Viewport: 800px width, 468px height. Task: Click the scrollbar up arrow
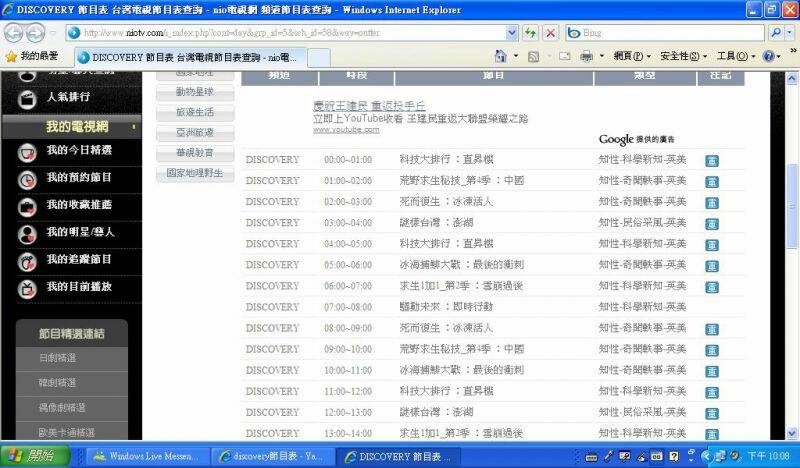click(792, 79)
